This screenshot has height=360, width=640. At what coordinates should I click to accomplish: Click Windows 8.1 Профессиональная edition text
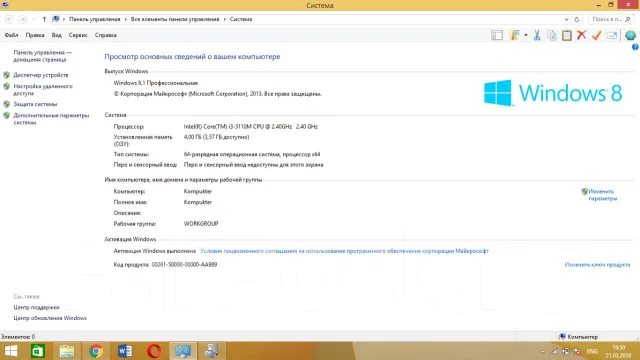pos(156,83)
